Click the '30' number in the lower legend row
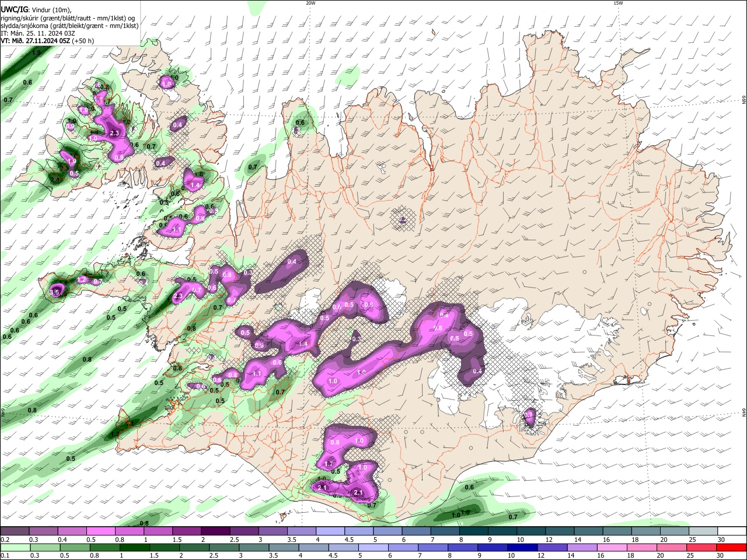The height and width of the screenshot is (560, 747). [x=721, y=555]
